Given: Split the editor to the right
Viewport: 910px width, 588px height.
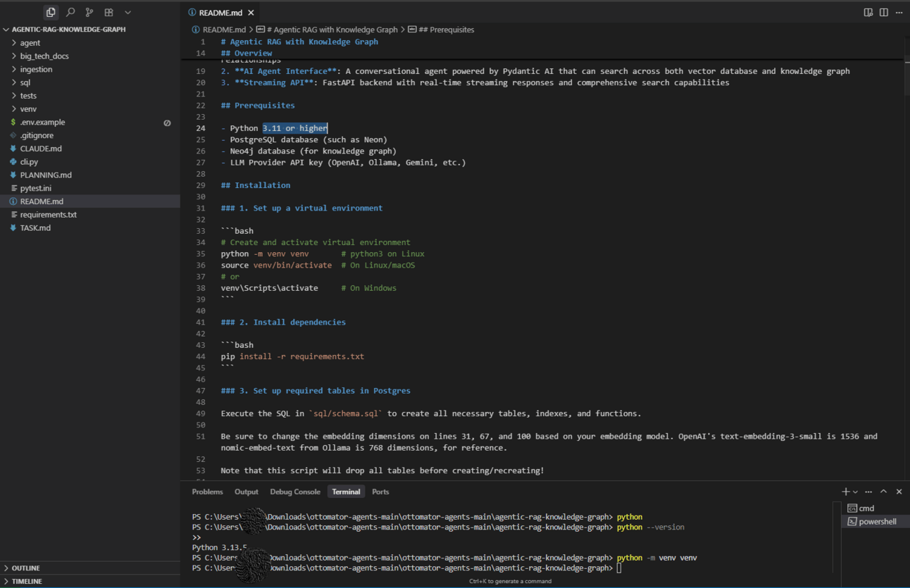Looking at the screenshot, I should tap(884, 13).
